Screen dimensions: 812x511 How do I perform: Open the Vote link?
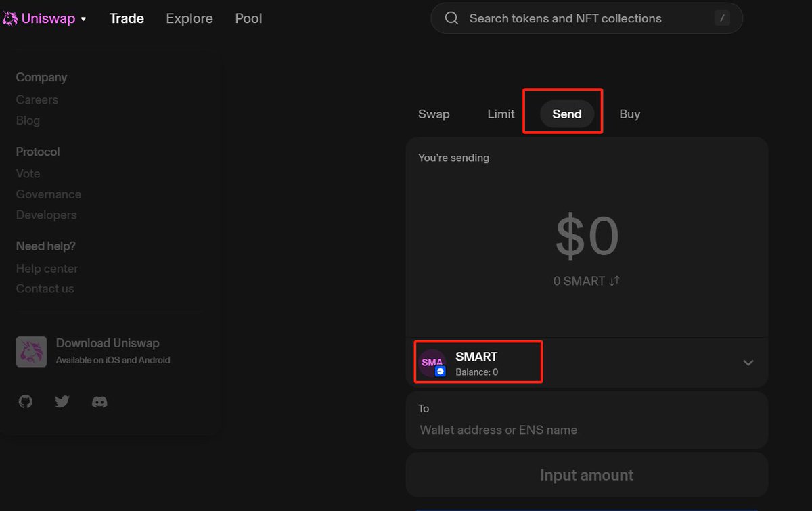tap(28, 173)
